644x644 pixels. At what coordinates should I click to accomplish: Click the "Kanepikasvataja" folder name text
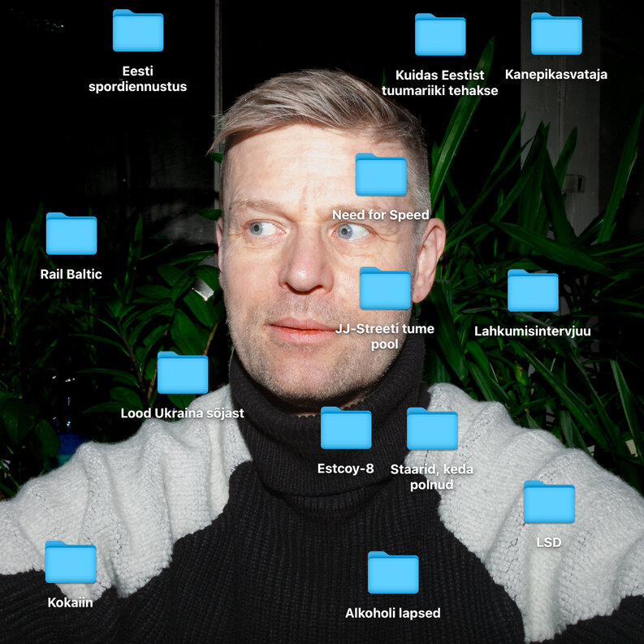(555, 75)
